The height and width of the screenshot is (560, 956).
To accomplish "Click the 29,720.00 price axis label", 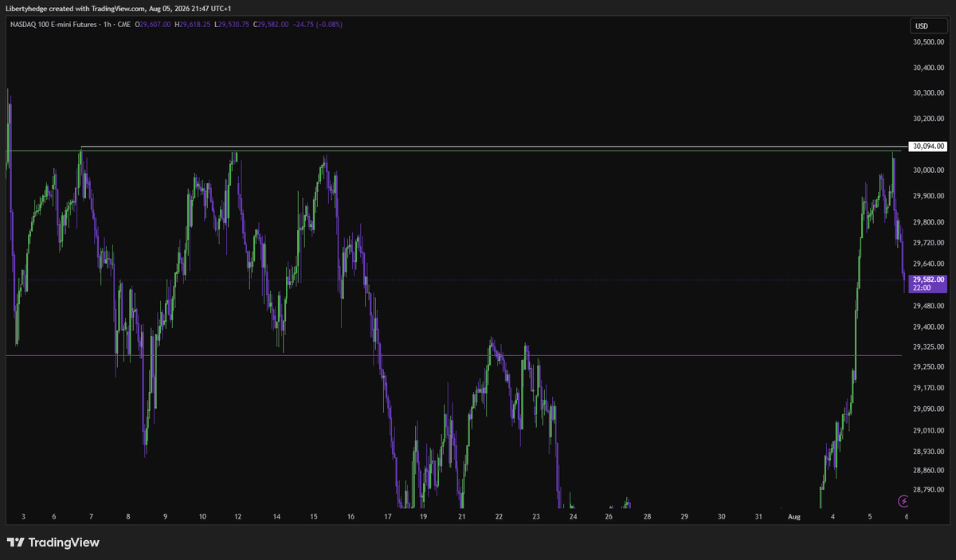I will tap(929, 243).
